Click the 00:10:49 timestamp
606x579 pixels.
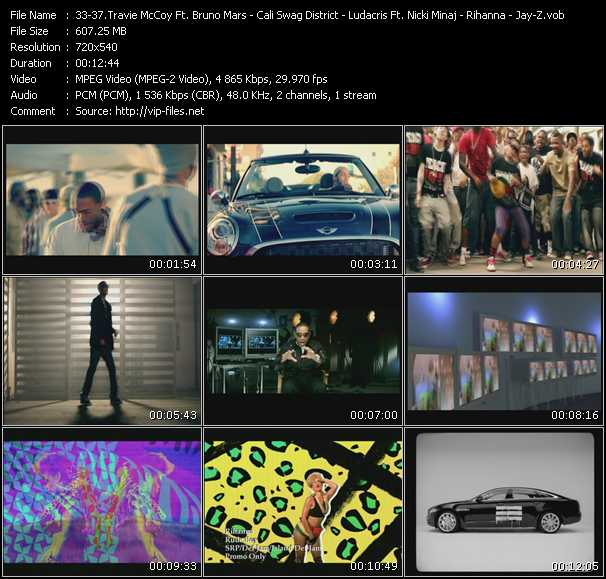tap(374, 566)
